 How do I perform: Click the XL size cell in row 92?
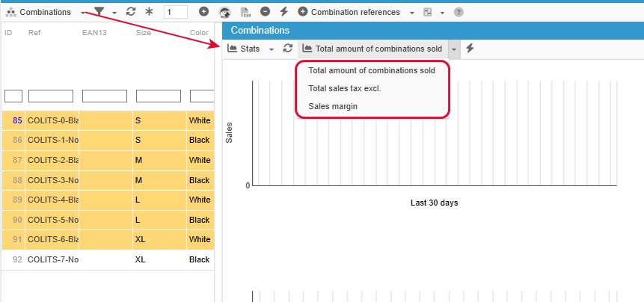(x=159, y=259)
